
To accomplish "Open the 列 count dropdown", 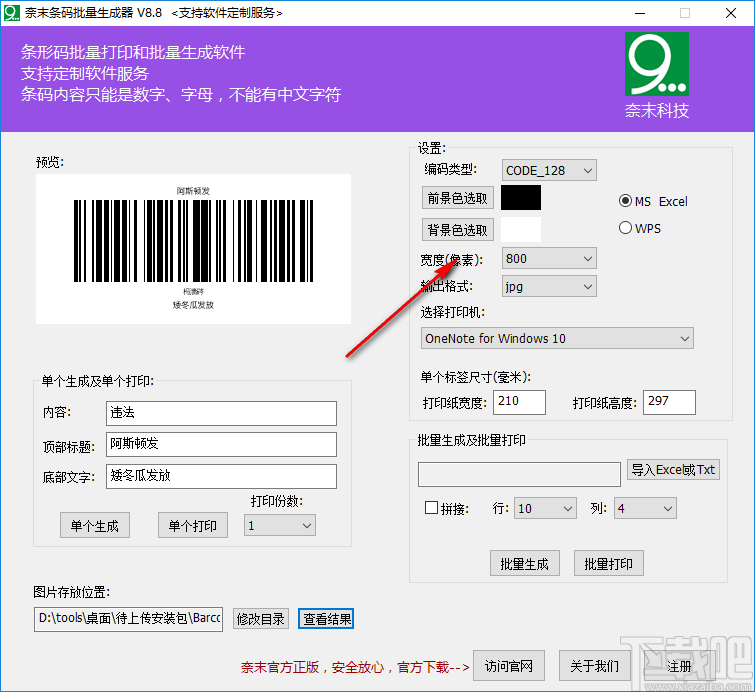I will 645,509.
